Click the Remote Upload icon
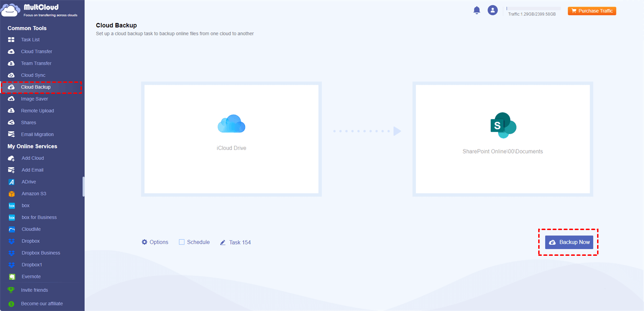644x311 pixels. pyautogui.click(x=11, y=111)
